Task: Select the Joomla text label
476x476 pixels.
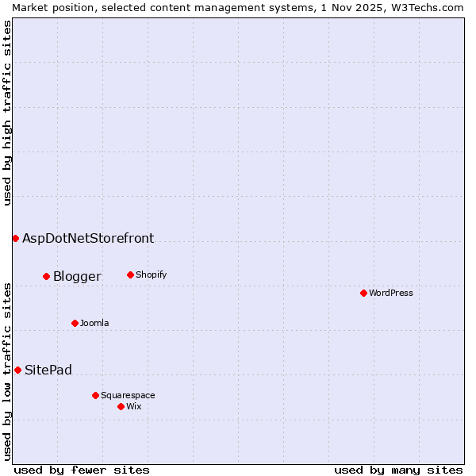Action: [x=94, y=323]
